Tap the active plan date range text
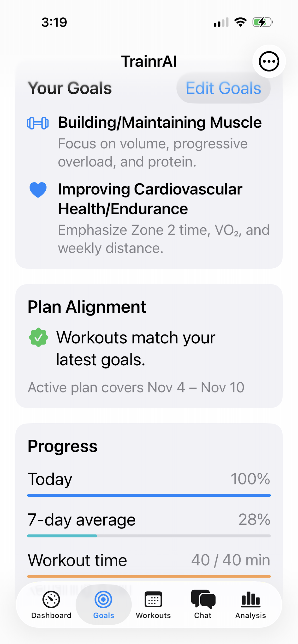The width and height of the screenshot is (298, 644). pos(136,387)
